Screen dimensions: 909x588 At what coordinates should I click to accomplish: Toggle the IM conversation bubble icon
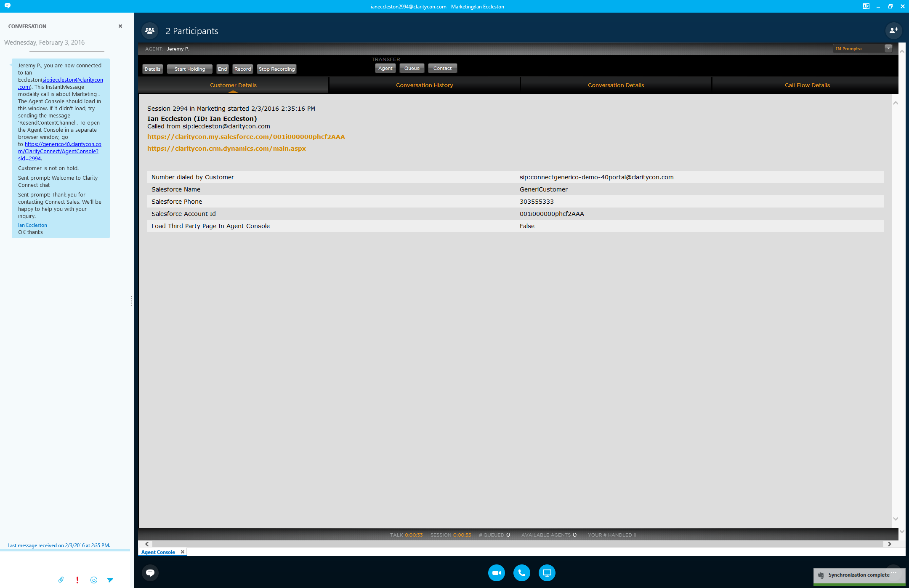click(x=150, y=573)
